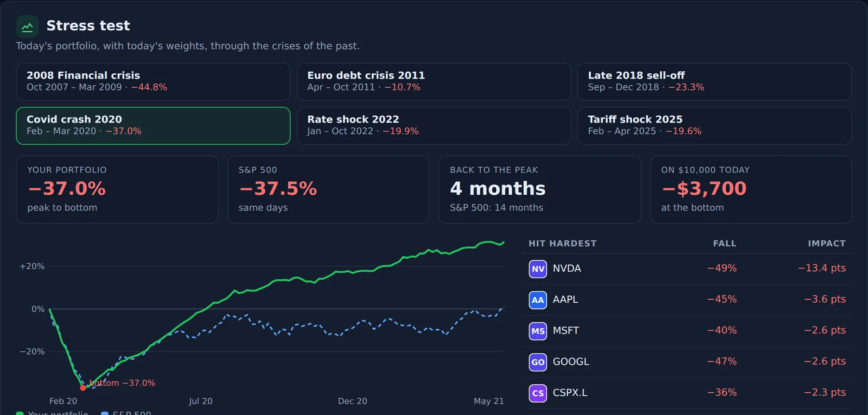
Task: Select the 2008 Financial crisis scenario
Action: [x=153, y=81]
